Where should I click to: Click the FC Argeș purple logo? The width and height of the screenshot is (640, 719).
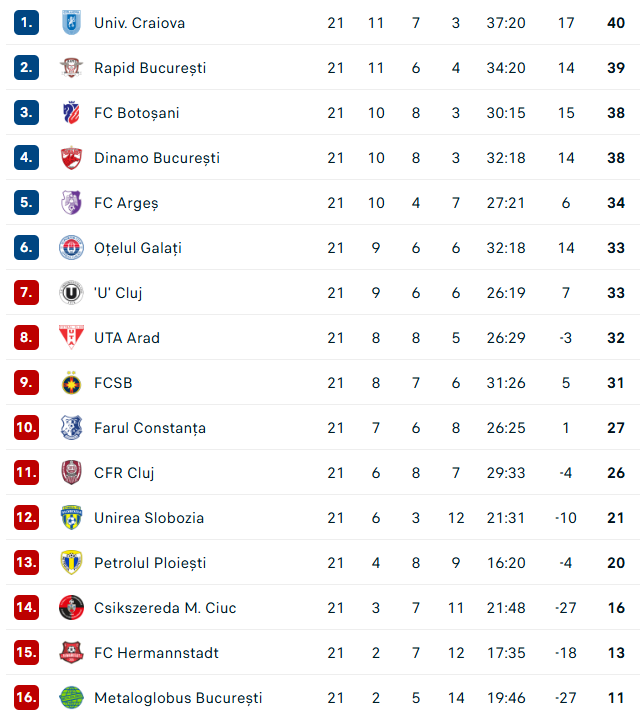70,203
